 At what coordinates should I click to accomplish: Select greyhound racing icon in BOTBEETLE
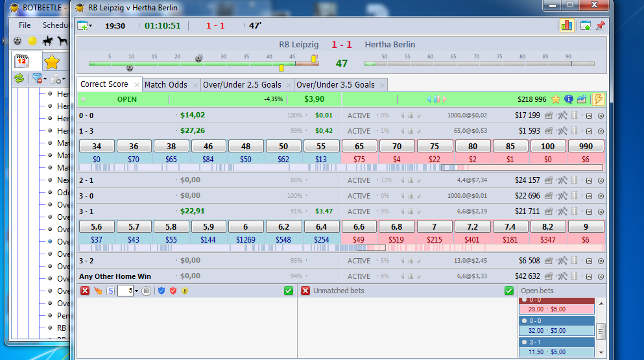click(x=62, y=41)
